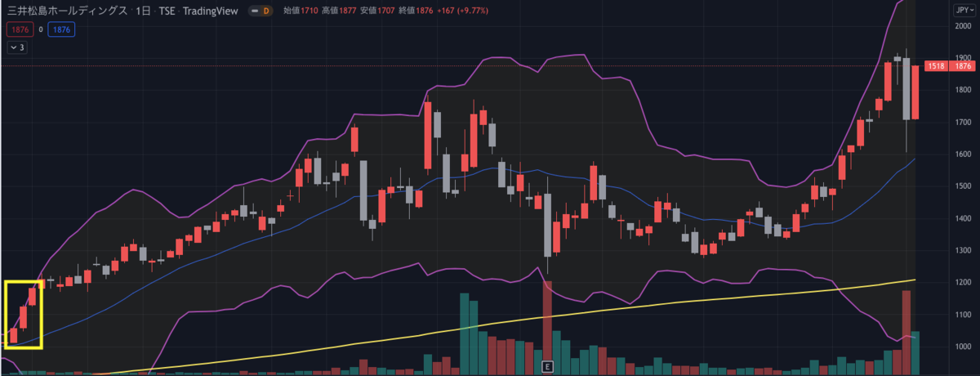Image resolution: width=980 pixels, height=376 pixels.
Task: Click the 1000 level on price axis
Action: tap(963, 347)
